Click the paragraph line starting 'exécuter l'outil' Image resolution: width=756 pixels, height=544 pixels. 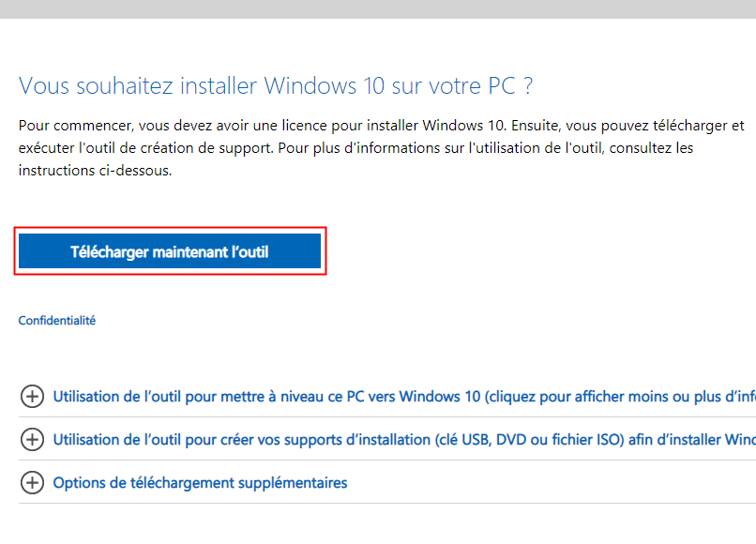356,148
